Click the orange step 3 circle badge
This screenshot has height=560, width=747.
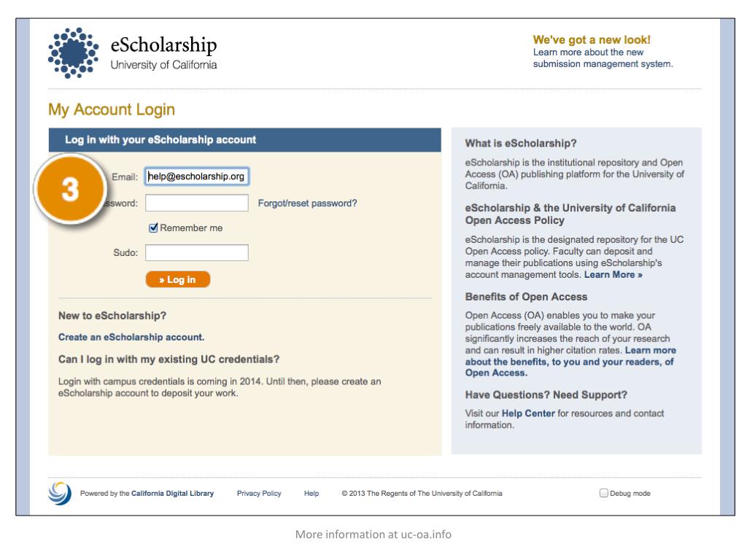pos(71,189)
